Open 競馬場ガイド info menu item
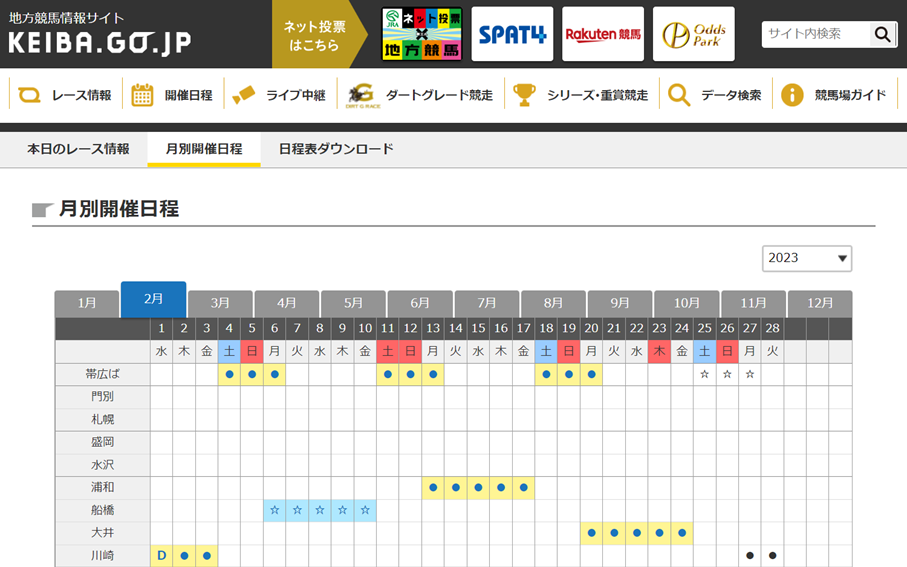This screenshot has width=907, height=567. pyautogui.click(x=834, y=96)
